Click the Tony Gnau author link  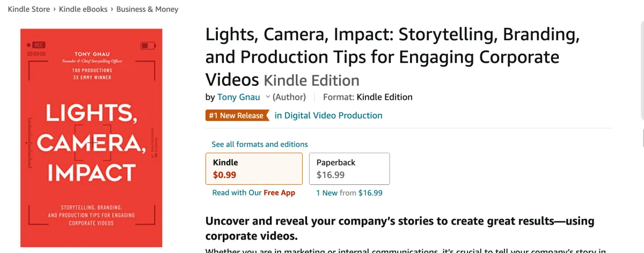239,97
